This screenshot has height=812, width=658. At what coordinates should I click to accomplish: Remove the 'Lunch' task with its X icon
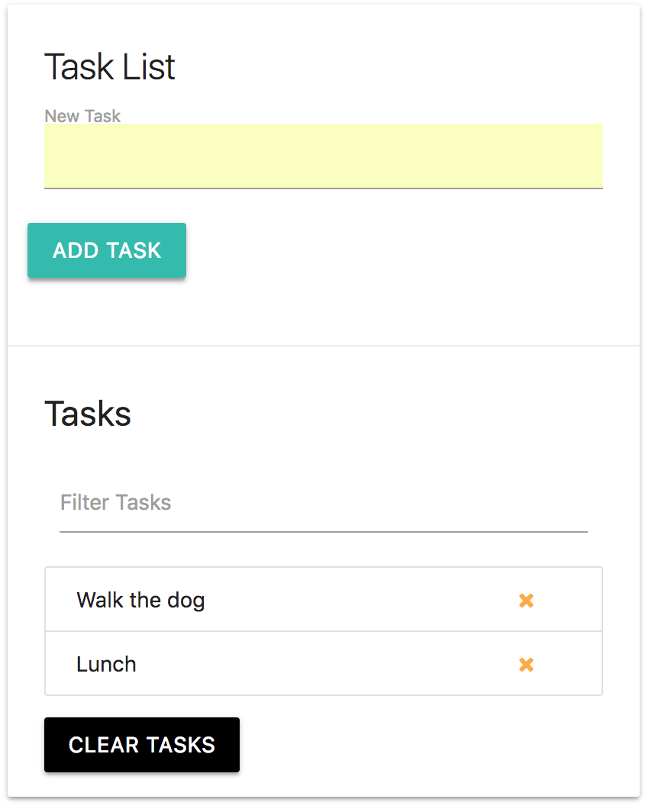[x=526, y=664]
